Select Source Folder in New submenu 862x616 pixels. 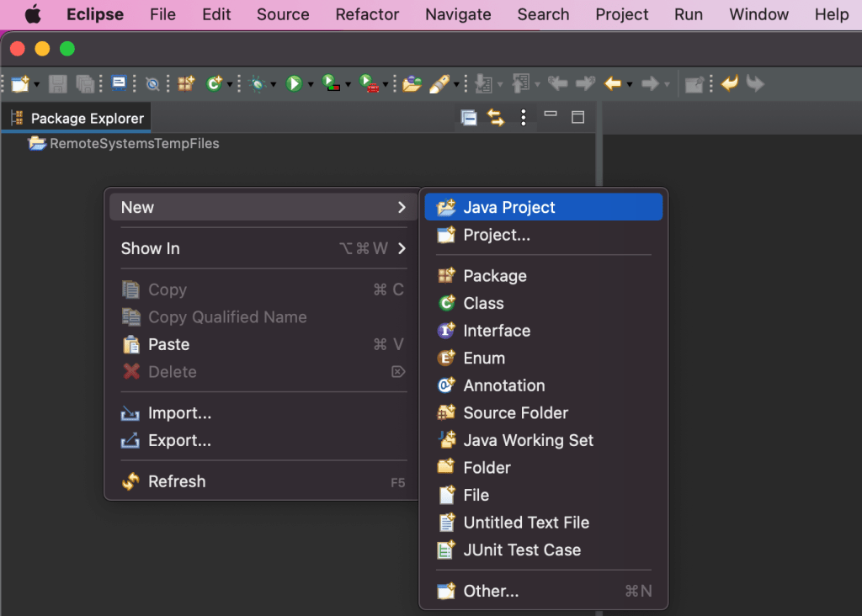pos(544,413)
